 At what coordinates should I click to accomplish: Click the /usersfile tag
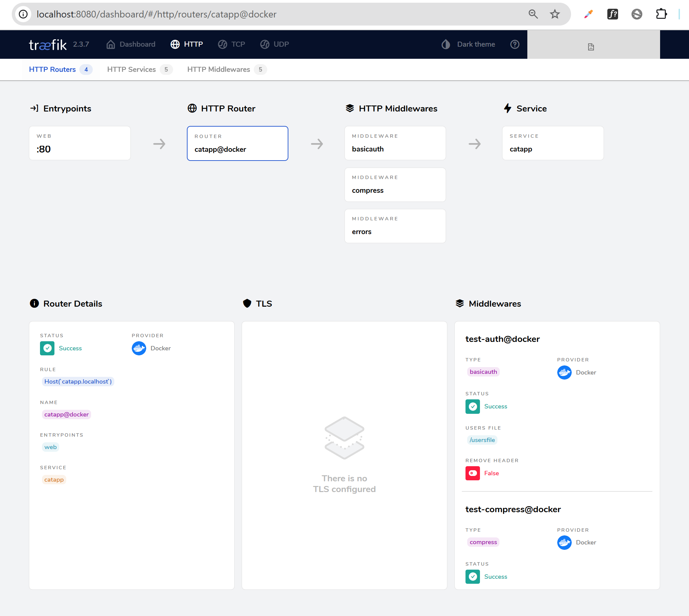[482, 440]
